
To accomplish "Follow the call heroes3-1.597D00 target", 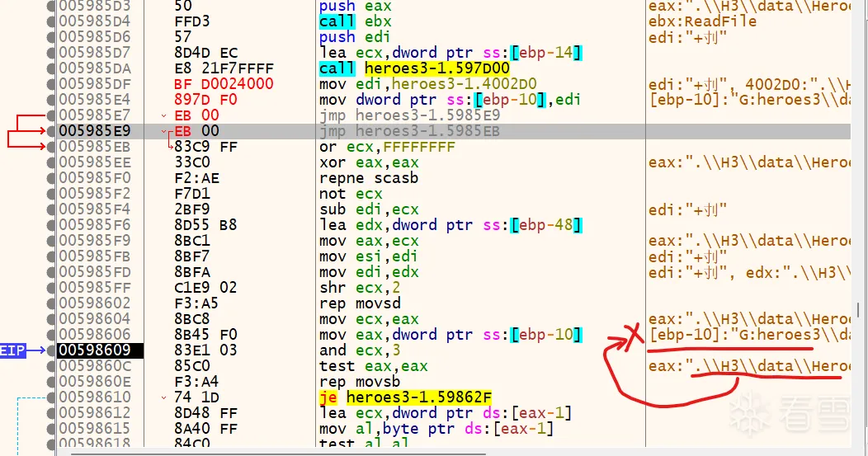I will (x=436, y=68).
